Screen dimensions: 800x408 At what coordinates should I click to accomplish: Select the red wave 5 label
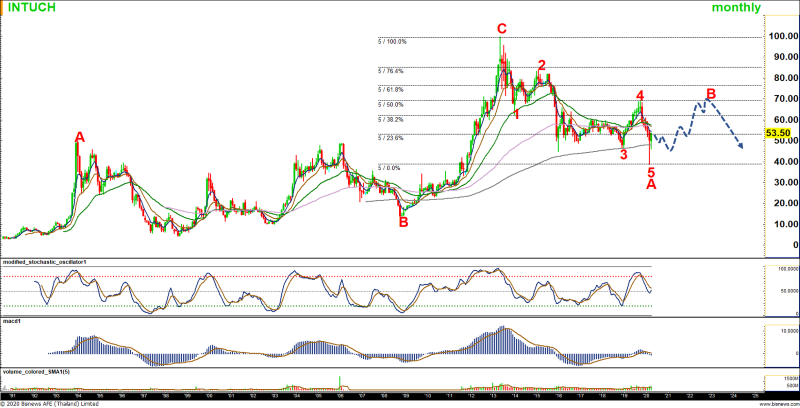[651, 173]
